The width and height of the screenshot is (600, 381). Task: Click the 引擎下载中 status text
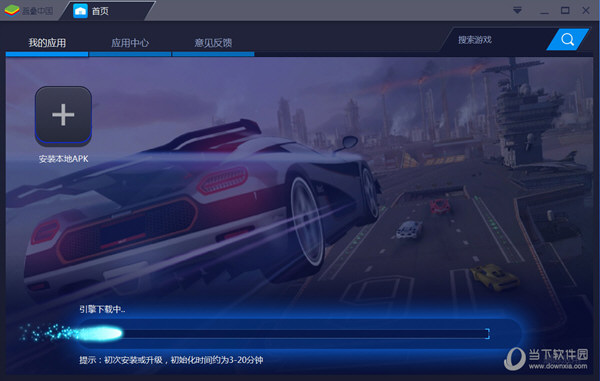click(102, 309)
